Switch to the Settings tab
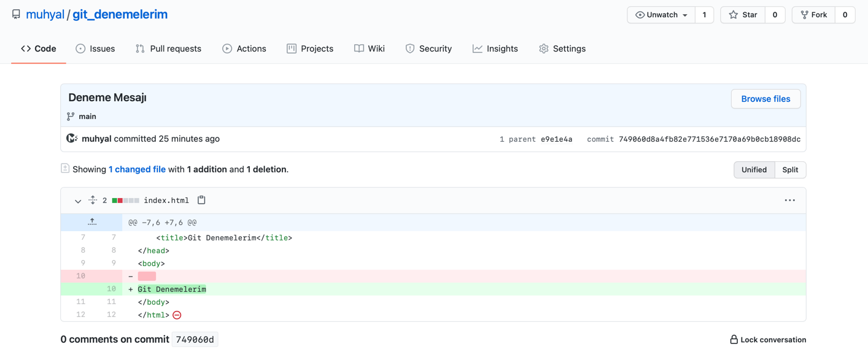This screenshot has height=352, width=868. coord(562,48)
